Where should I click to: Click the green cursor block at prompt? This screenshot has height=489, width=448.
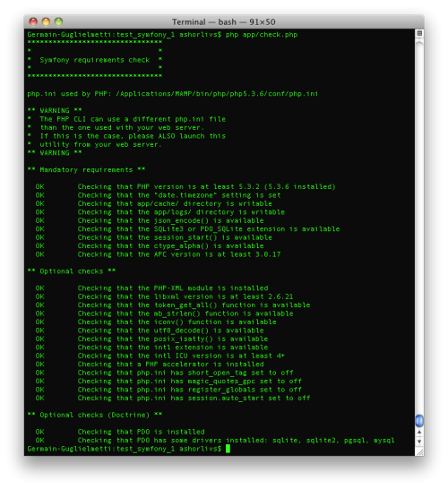(x=228, y=449)
